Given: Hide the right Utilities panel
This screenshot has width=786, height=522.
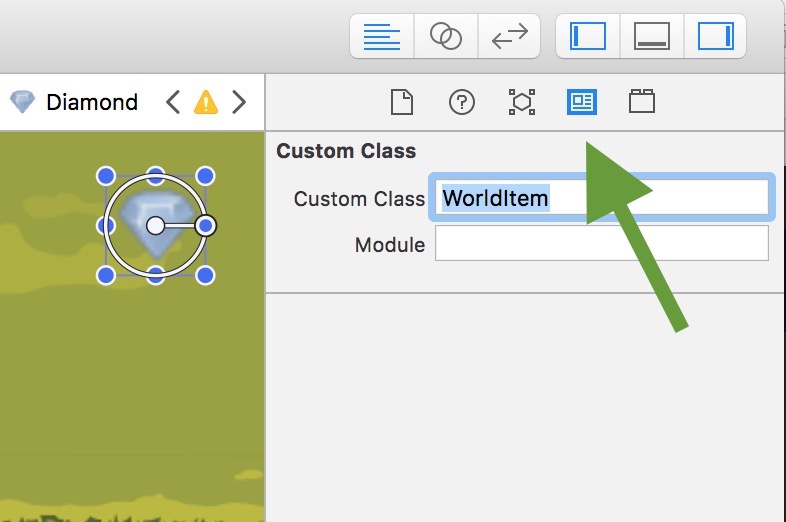Looking at the screenshot, I should (715, 37).
